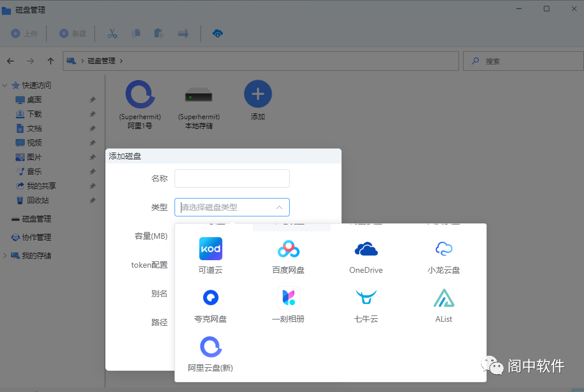The width and height of the screenshot is (584, 392).
Task: Click the 名称 name input field
Action: pyautogui.click(x=232, y=178)
